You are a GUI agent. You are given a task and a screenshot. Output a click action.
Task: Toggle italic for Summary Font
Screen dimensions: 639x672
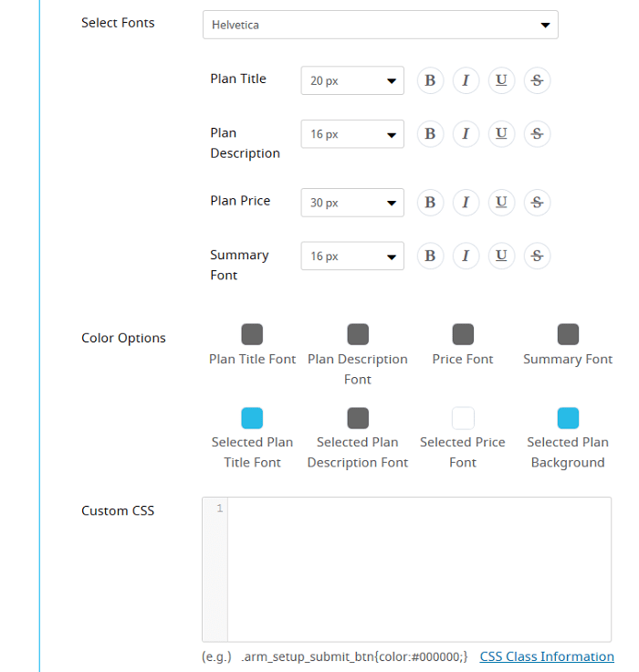pyautogui.click(x=466, y=256)
